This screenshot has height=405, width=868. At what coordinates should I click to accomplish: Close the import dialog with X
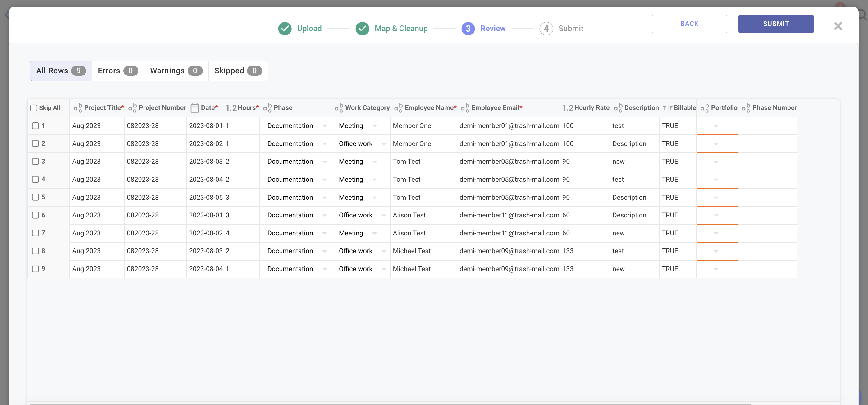838,26
